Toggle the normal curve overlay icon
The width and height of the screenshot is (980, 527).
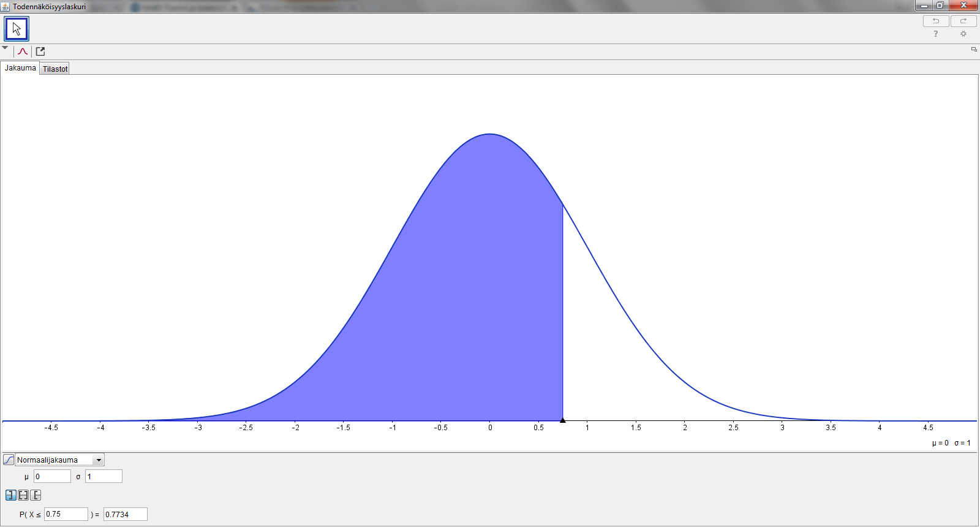pyautogui.click(x=23, y=51)
